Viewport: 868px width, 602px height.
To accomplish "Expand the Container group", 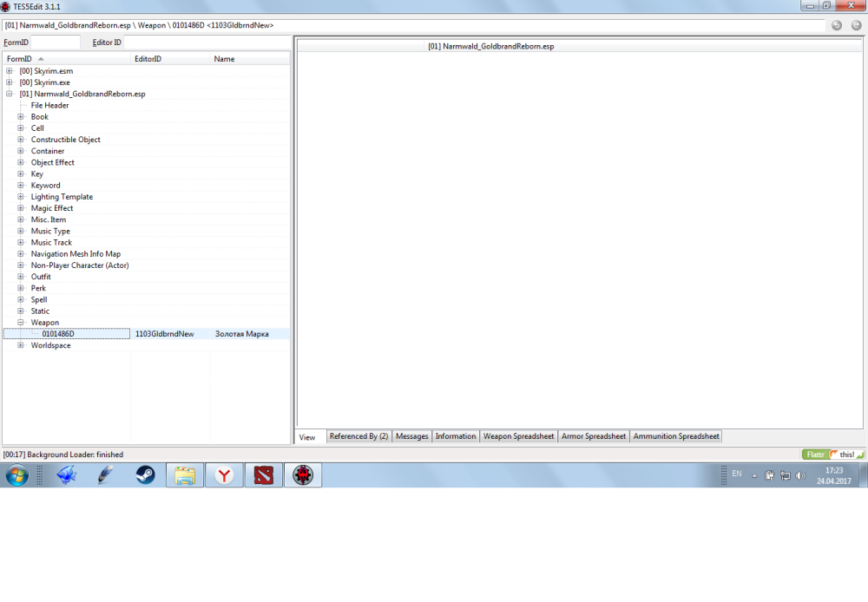I will pos(21,151).
